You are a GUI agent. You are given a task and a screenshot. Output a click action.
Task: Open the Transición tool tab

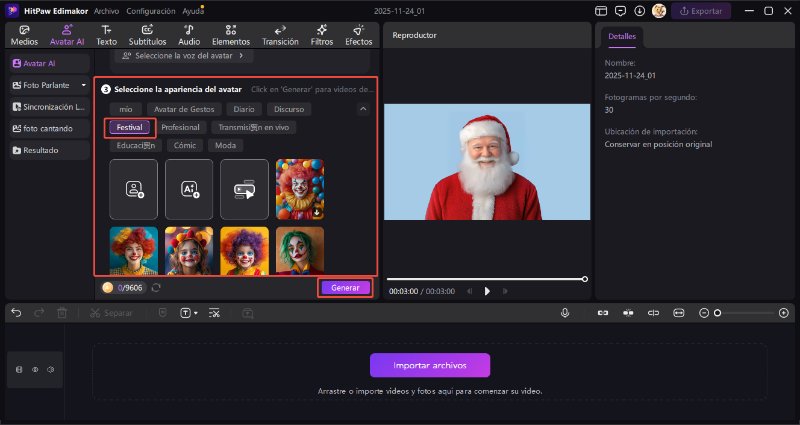(280, 35)
